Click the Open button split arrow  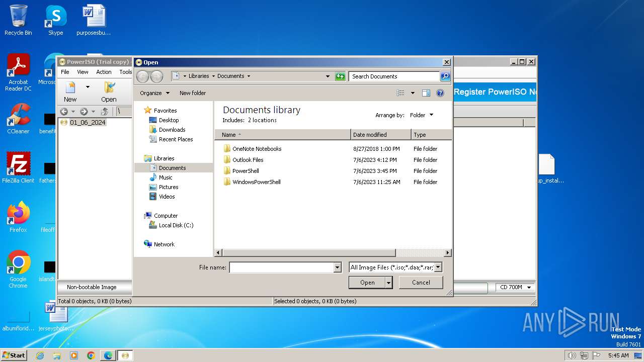coord(388,283)
